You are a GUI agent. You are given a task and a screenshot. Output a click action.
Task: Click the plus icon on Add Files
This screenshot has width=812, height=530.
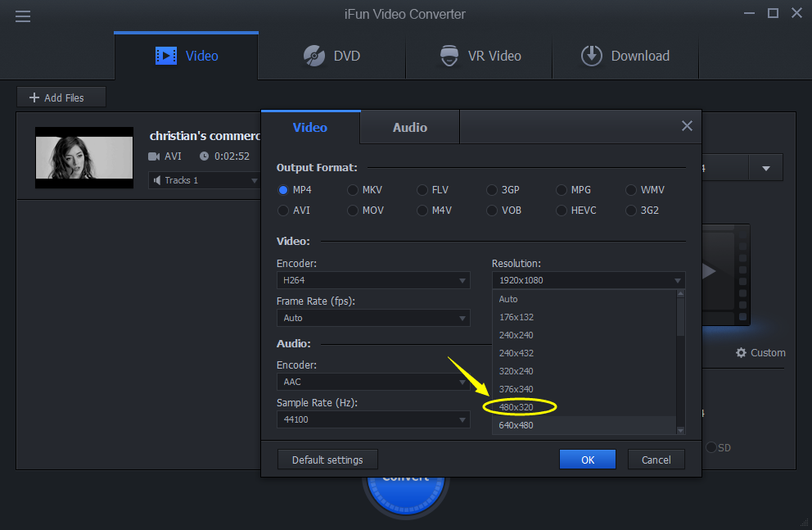(34, 97)
